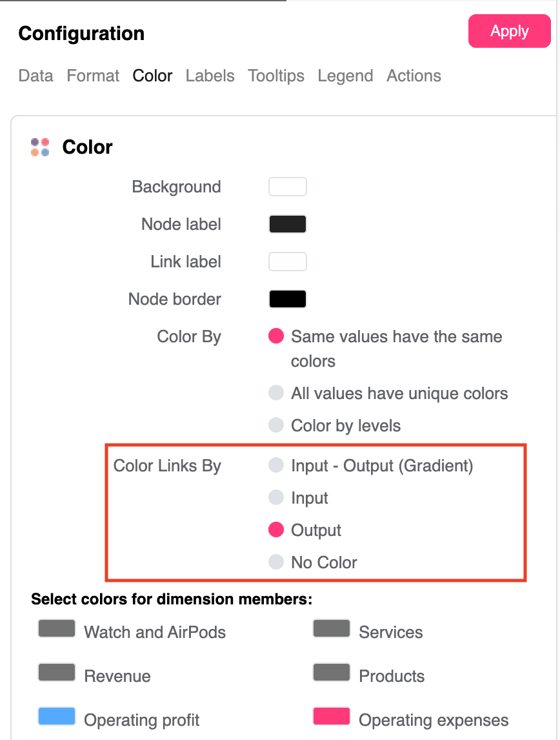Image resolution: width=560 pixels, height=740 pixels.
Task: Change the Operating expenses pink swatch
Action: 332,717
